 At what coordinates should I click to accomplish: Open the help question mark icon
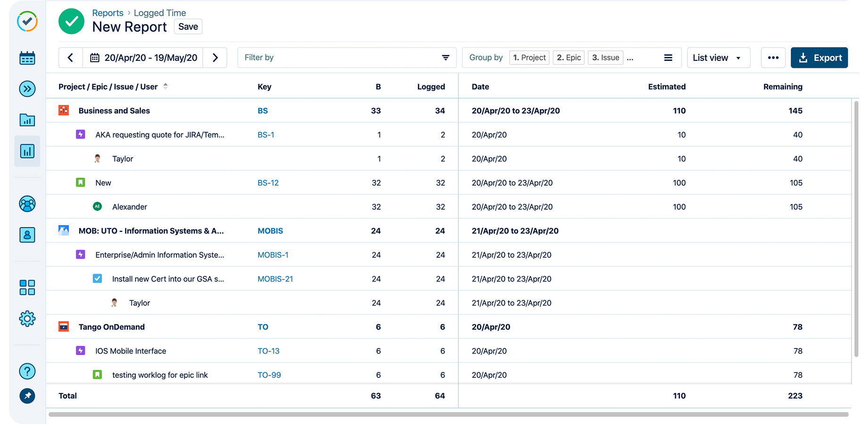[x=27, y=371]
